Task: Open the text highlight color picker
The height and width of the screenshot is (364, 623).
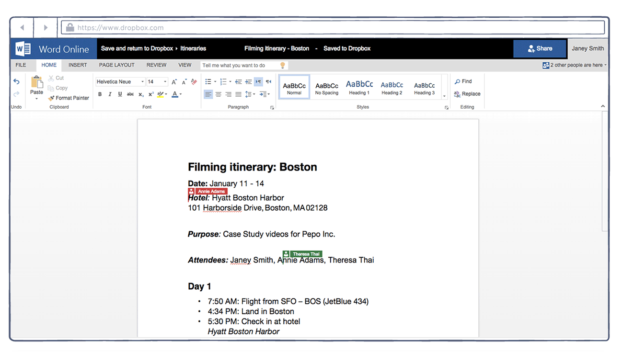Action: 166,94
